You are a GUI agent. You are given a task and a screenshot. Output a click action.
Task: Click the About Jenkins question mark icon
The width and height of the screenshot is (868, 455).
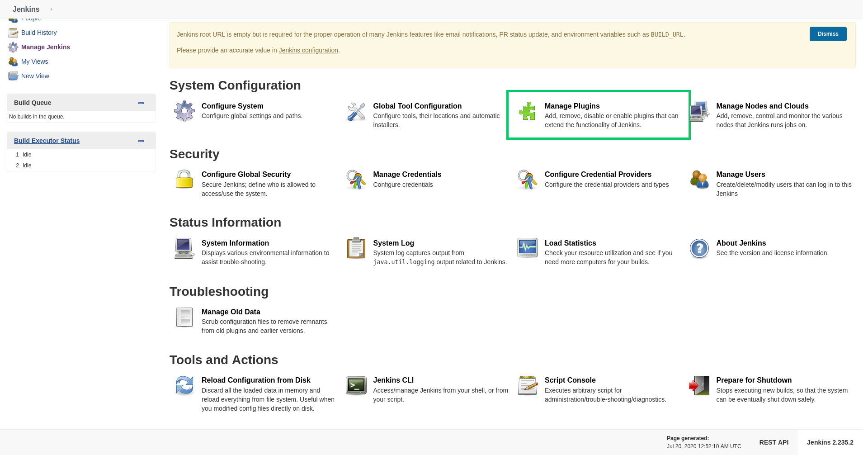tap(699, 248)
